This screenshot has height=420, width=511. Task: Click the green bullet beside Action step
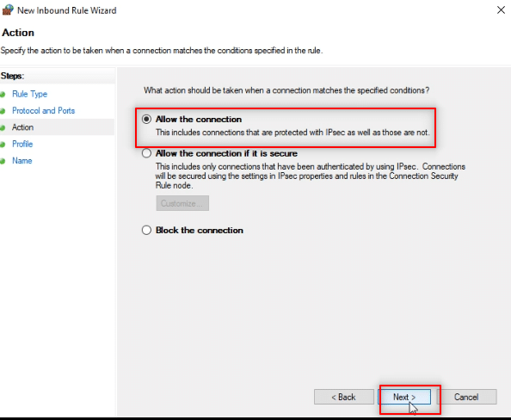click(x=3, y=128)
